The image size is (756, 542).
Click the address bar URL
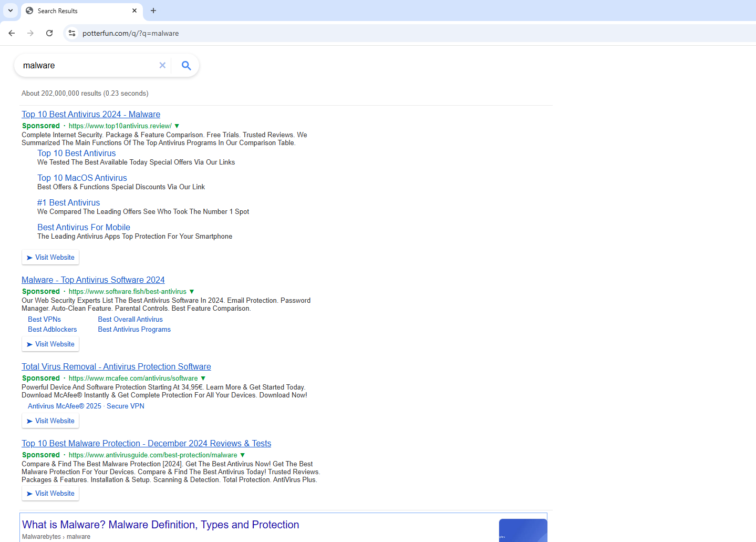[130, 33]
